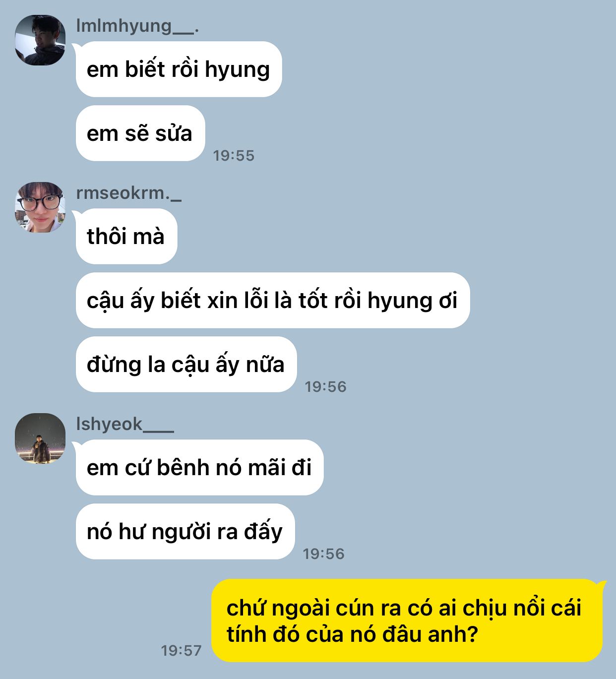This screenshot has height=679, width=616.
Task: Tap the 19:57 timestamp beside yellow bubble
Action: pos(181,651)
